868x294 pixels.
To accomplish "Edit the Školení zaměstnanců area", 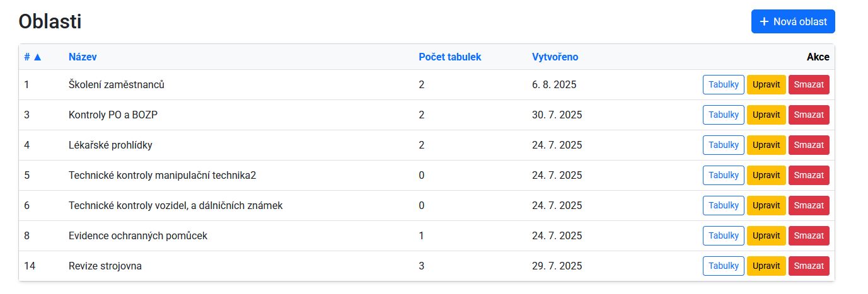I will (766, 84).
